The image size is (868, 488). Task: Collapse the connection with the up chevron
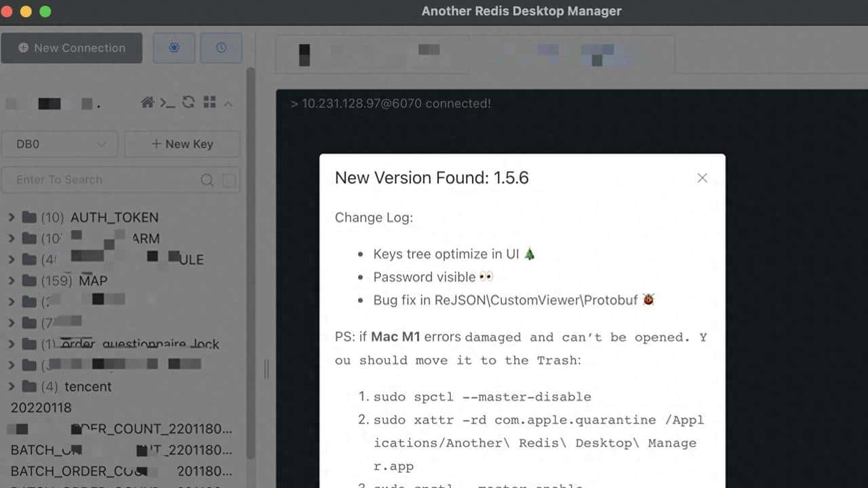[229, 104]
